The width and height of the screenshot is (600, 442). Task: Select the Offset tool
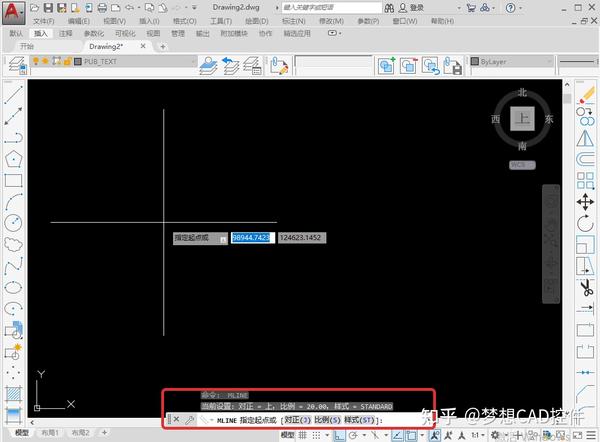(585, 158)
